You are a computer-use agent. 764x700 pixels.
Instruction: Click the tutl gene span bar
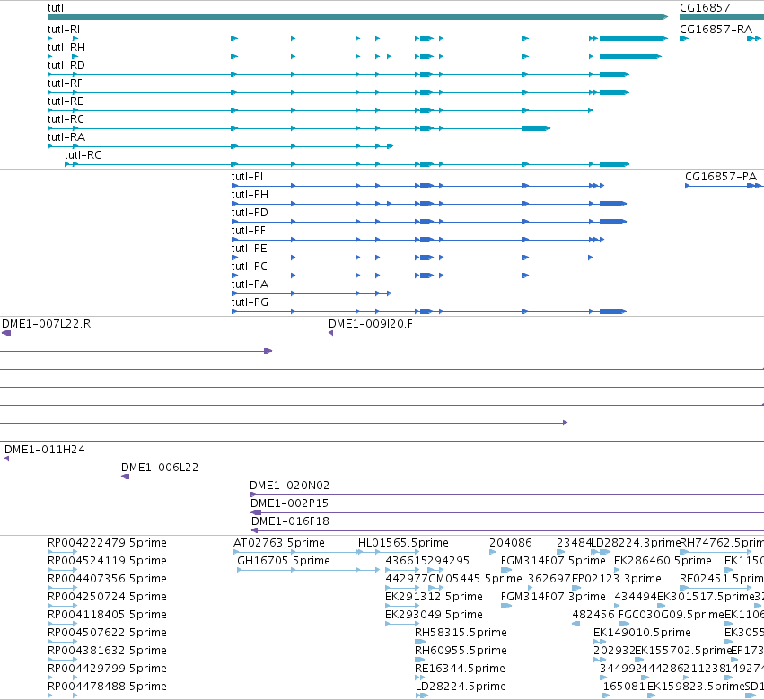357,17
